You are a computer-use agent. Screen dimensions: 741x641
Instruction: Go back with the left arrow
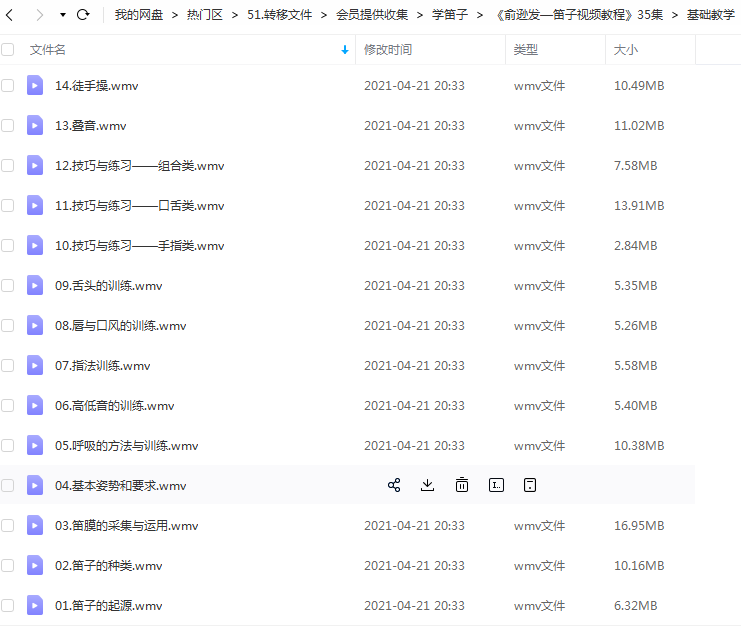pyautogui.click(x=10, y=15)
